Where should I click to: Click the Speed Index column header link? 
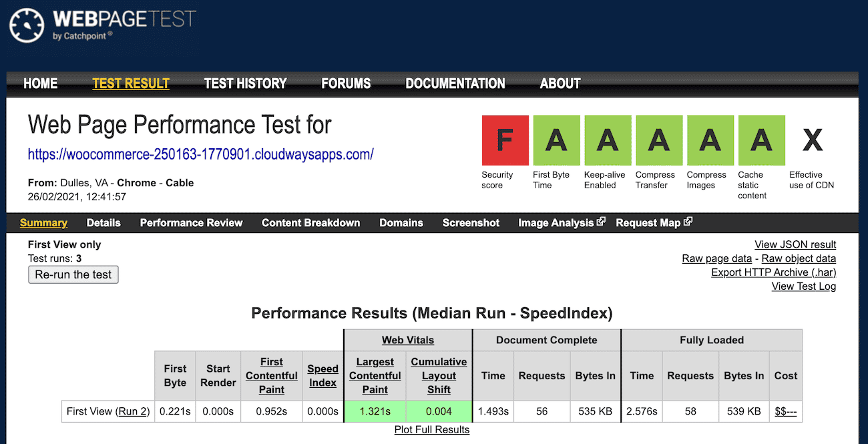click(323, 376)
